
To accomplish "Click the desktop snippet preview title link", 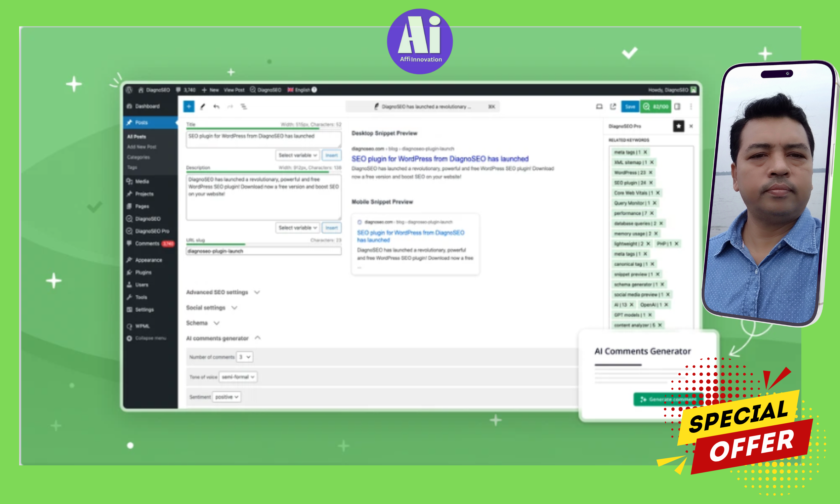I will point(440,159).
